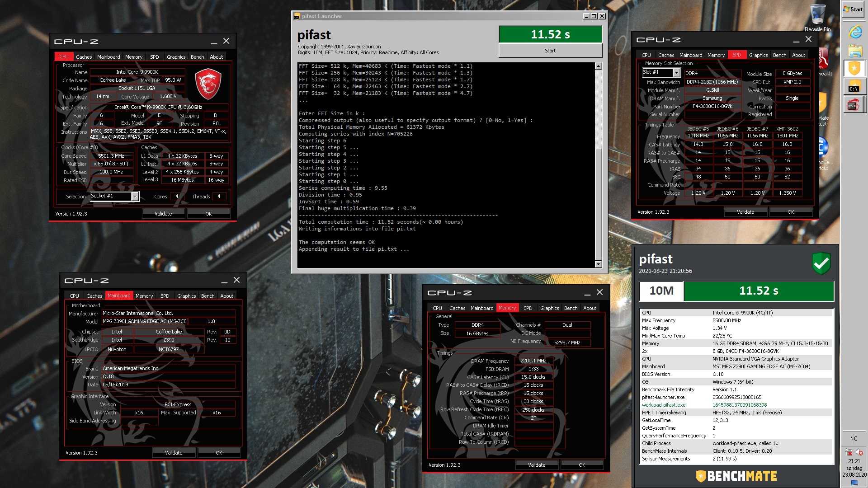
Task: Click the green checkmark shield in BenchMate
Action: click(x=821, y=263)
